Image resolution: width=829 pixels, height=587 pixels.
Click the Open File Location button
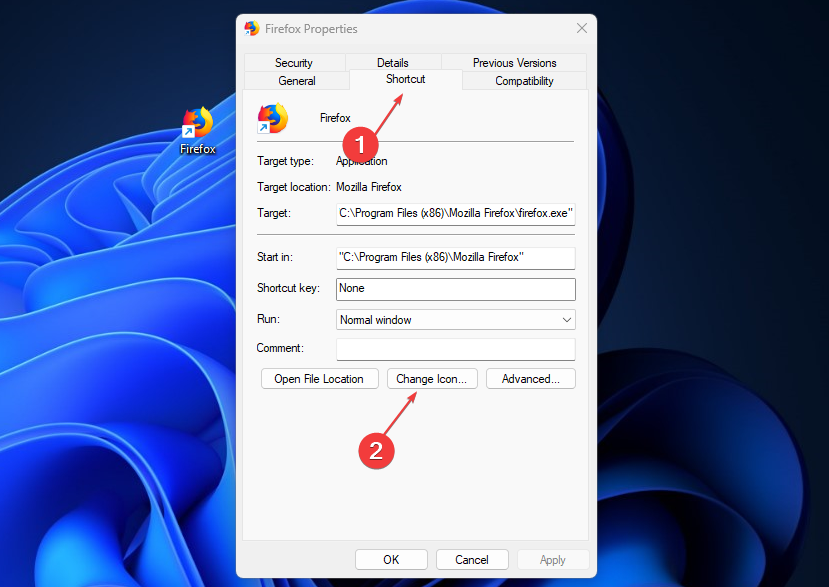pyautogui.click(x=319, y=379)
